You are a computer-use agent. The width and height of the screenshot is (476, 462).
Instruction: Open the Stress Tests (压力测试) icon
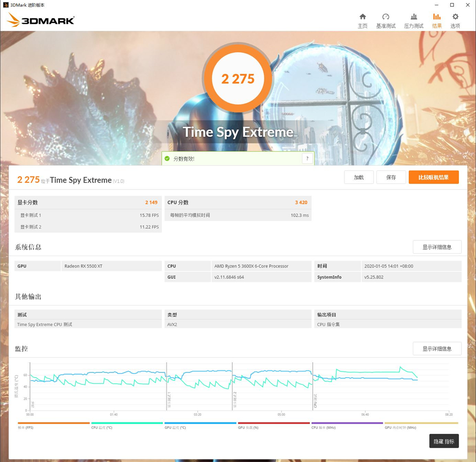tap(413, 17)
